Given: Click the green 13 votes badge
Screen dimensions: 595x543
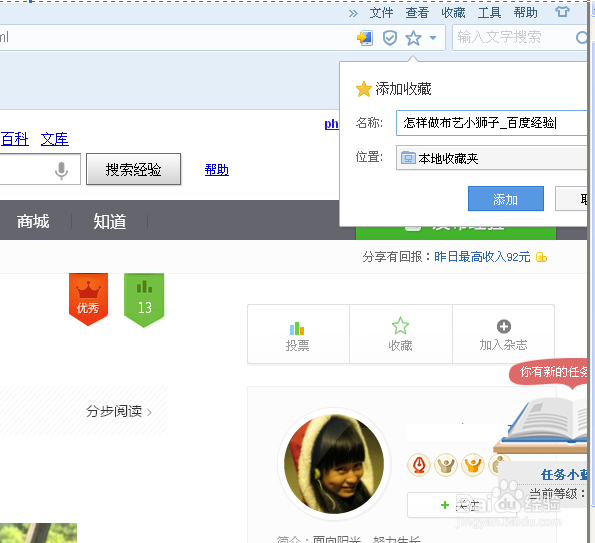Looking at the screenshot, I should coord(144,300).
